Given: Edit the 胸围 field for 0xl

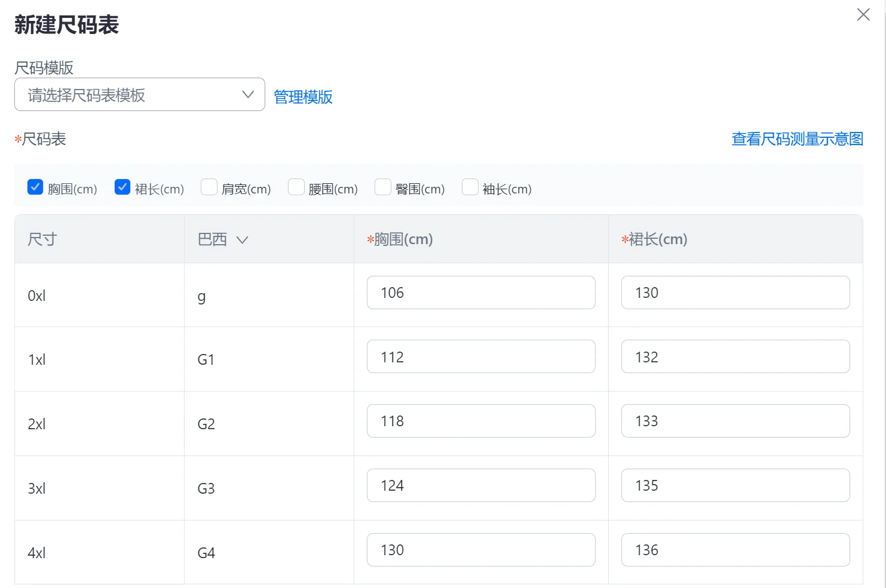Looking at the screenshot, I should [481, 293].
